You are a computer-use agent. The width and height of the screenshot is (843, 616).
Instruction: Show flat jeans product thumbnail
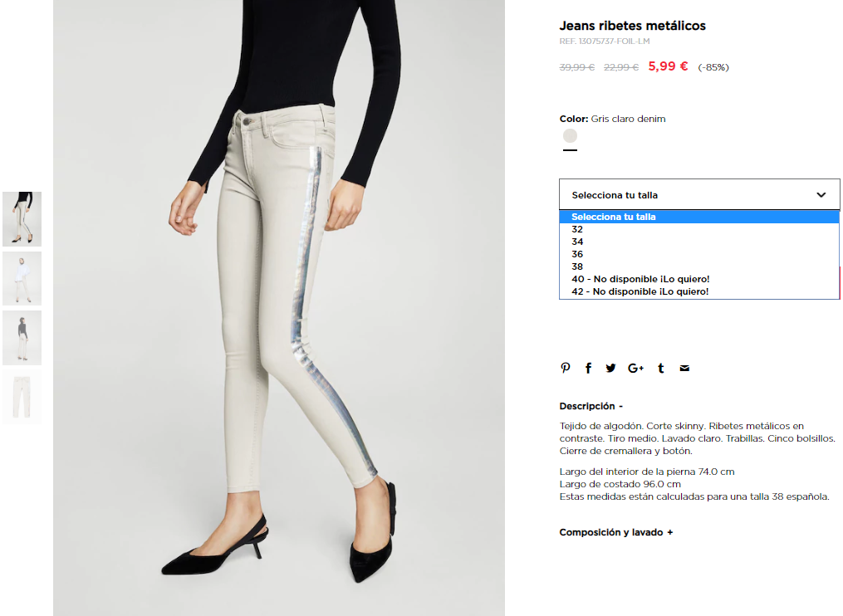tap(22, 397)
